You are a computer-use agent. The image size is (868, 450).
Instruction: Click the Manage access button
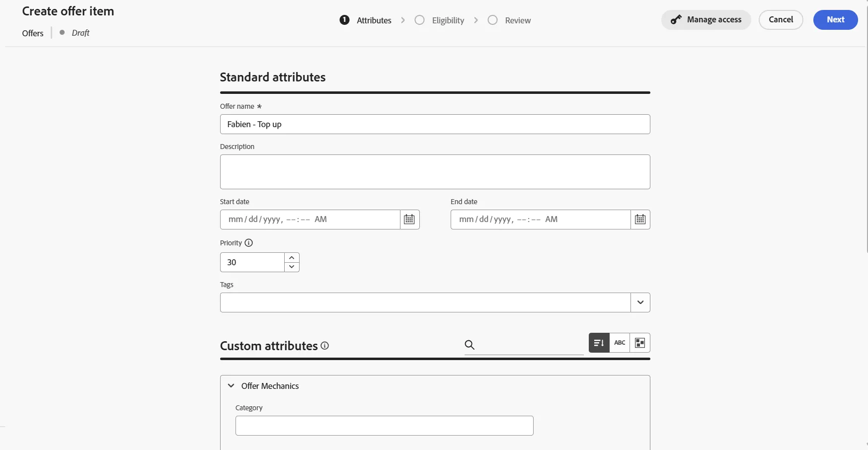coord(706,20)
